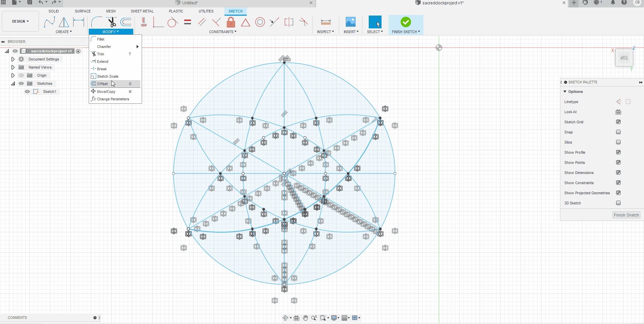Select the Trim tool scissors icon
This screenshot has width=644, height=324.
click(x=112, y=22)
